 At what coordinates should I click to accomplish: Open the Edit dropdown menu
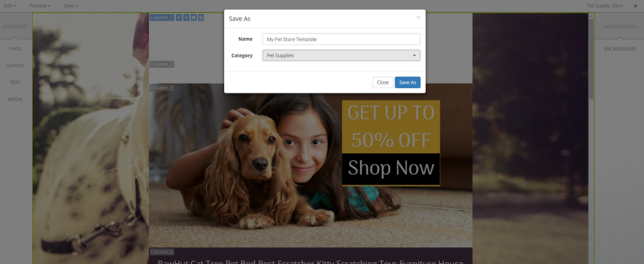tap(10, 6)
